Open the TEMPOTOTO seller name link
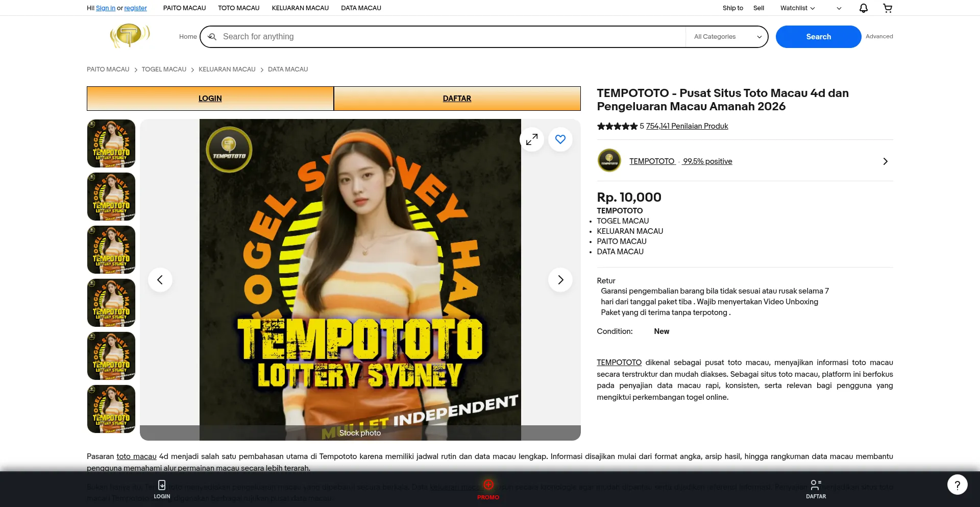 coord(652,161)
